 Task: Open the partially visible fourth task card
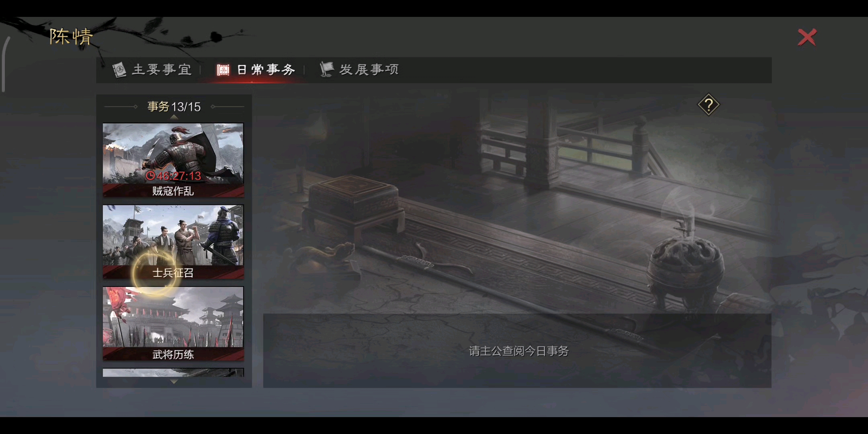coord(173,373)
